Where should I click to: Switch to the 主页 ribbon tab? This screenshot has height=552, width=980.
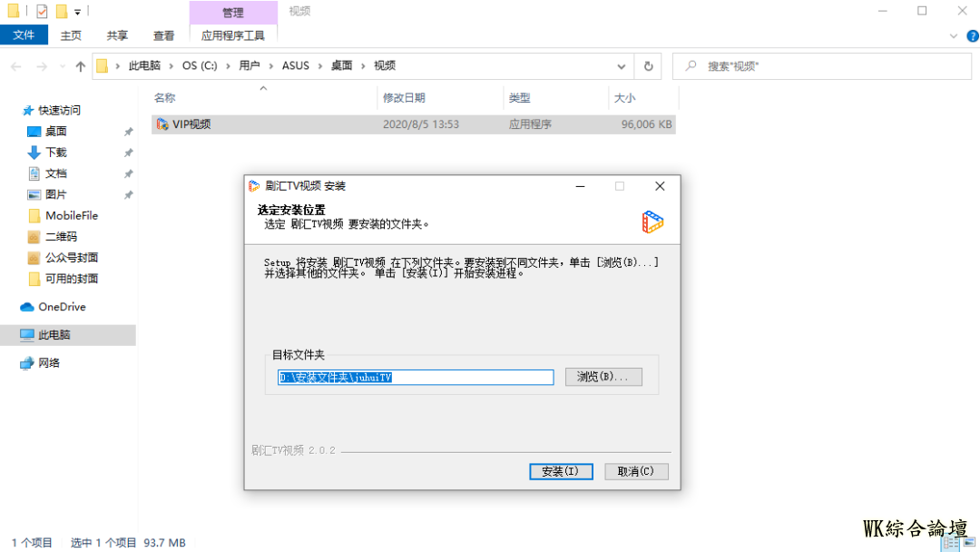coord(71,35)
